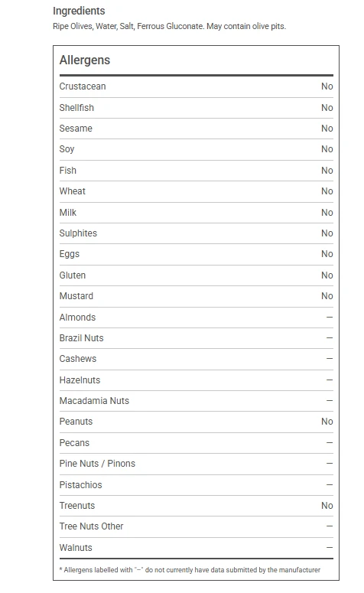
Task: Select the Milk row label
Action: click(67, 213)
